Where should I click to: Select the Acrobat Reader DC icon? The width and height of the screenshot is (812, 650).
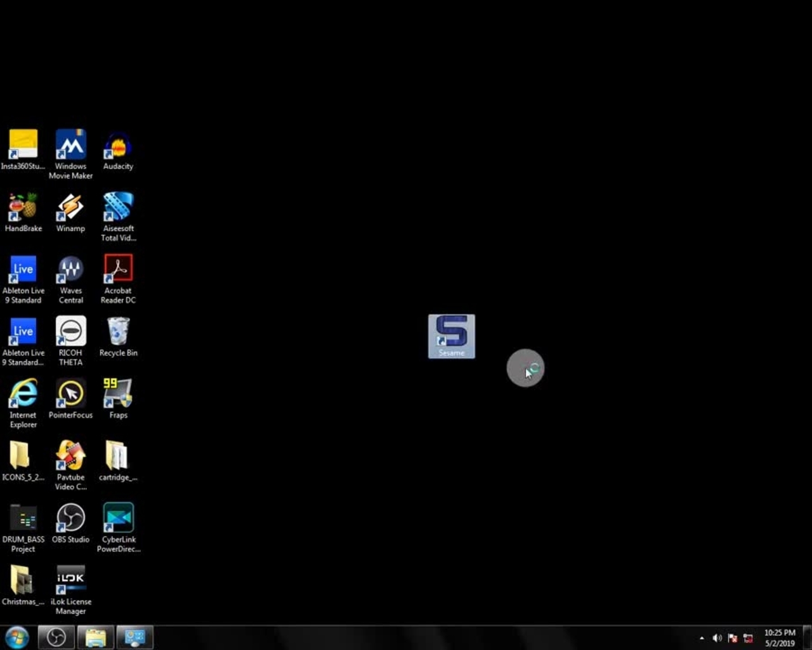118,279
